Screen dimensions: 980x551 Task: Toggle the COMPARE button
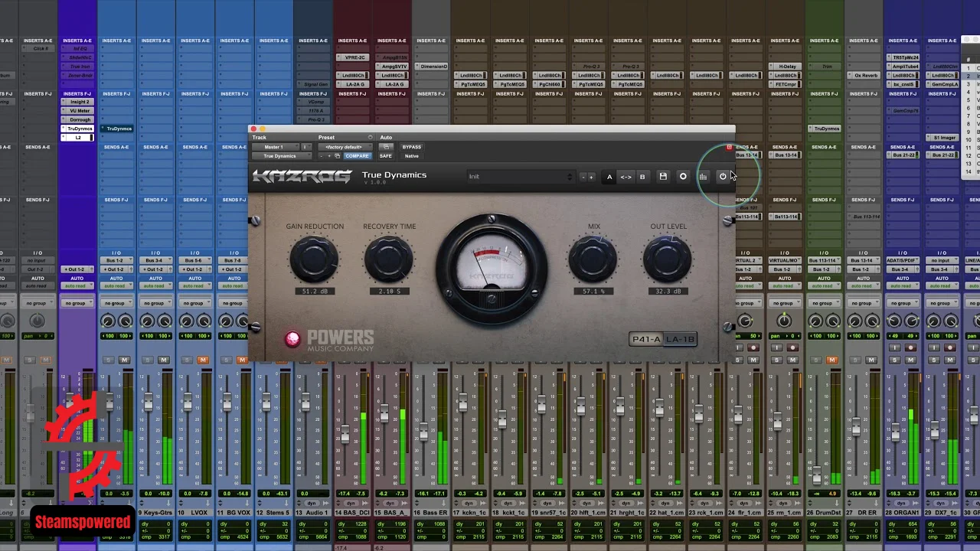[357, 156]
